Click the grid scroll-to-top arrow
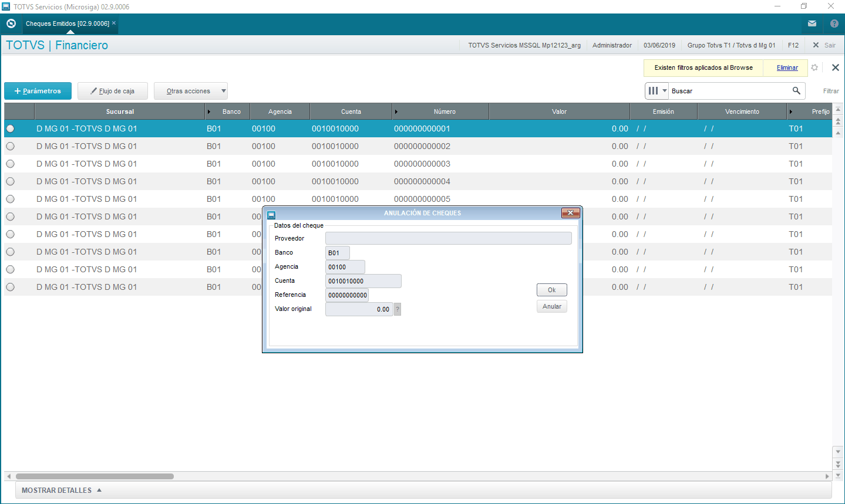Image resolution: width=845 pixels, height=504 pixels. pyautogui.click(x=838, y=110)
